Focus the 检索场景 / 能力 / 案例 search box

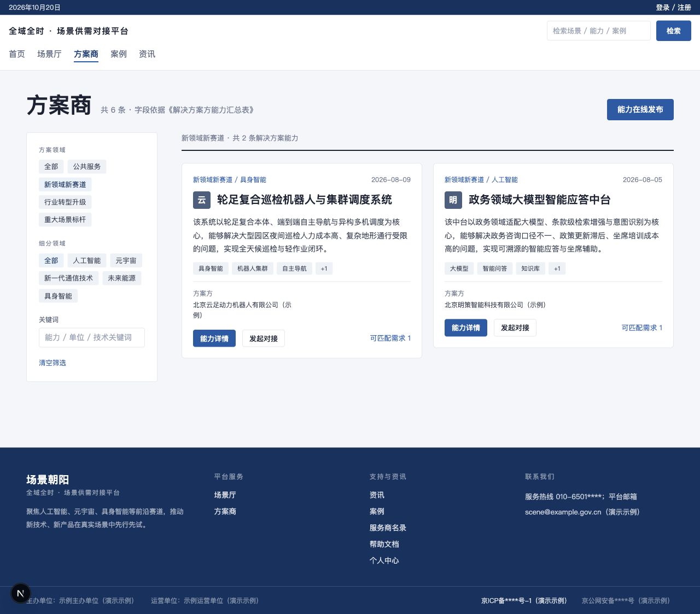tap(599, 31)
